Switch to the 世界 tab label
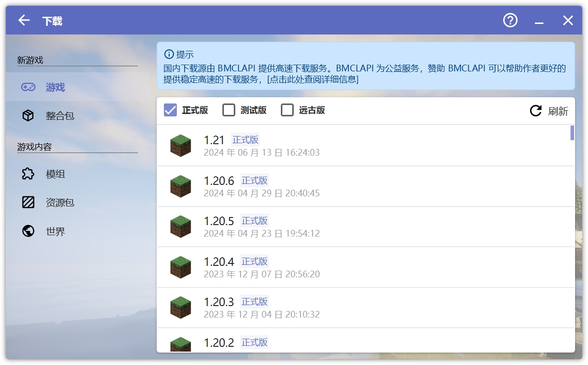Viewport: 588px width, 365px height. point(55,232)
